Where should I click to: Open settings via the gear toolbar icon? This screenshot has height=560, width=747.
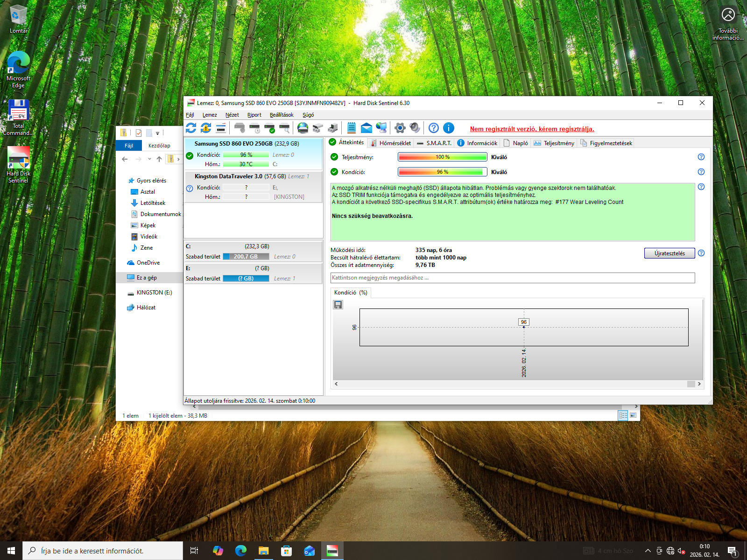pyautogui.click(x=400, y=128)
